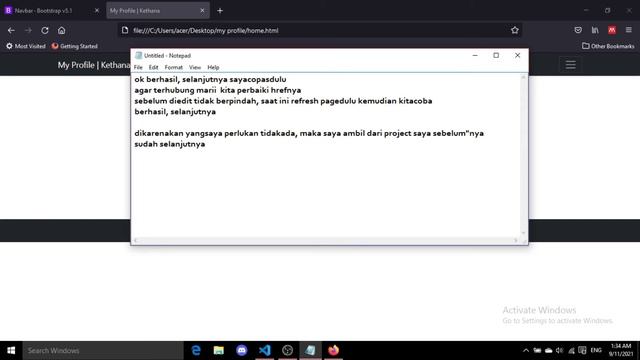Select Notepad in the taskbar

[x=310, y=351]
